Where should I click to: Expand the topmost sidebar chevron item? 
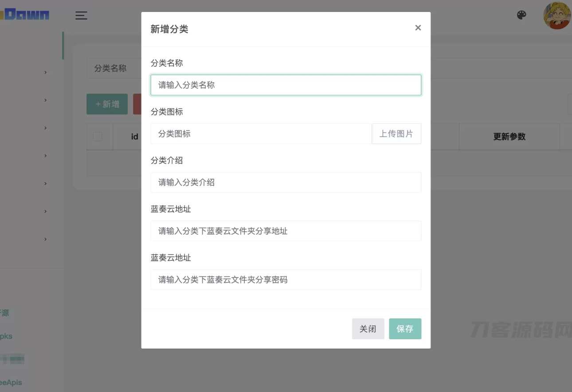45,72
